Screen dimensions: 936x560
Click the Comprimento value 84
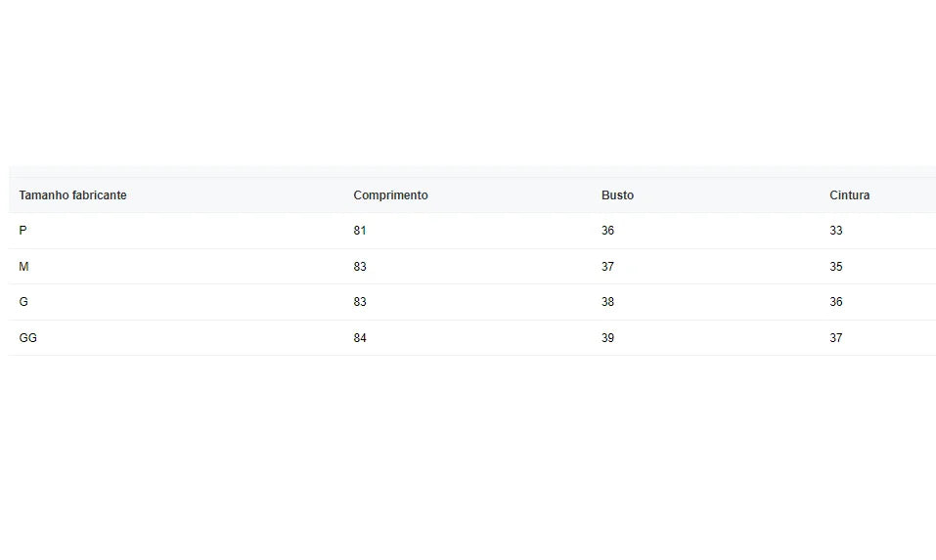[360, 337]
